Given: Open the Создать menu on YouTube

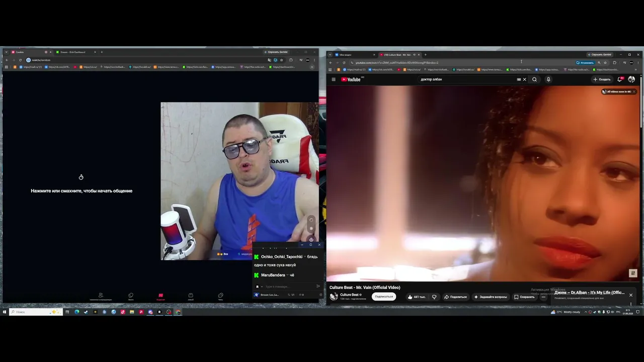Looking at the screenshot, I should 602,79.
